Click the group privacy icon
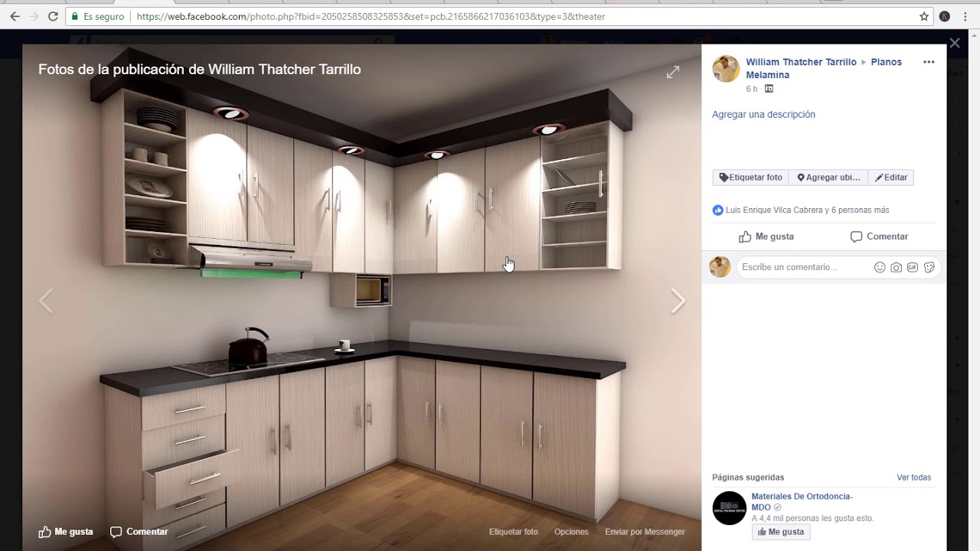980x551 pixels. tap(769, 89)
